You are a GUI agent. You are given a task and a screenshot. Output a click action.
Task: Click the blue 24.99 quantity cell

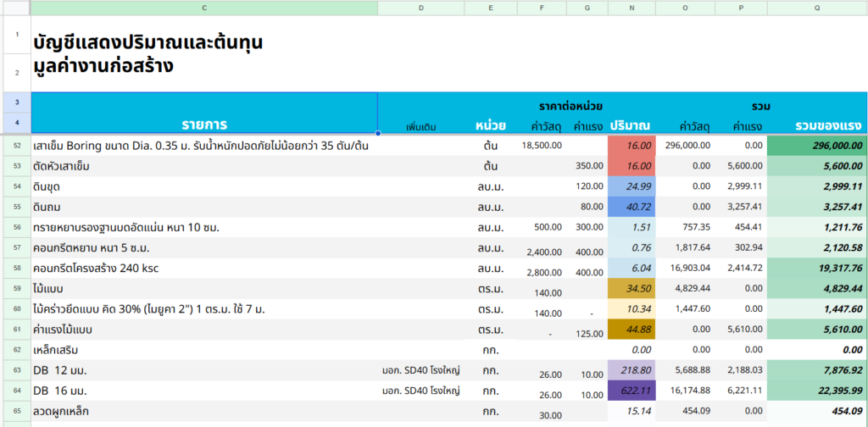click(x=632, y=187)
